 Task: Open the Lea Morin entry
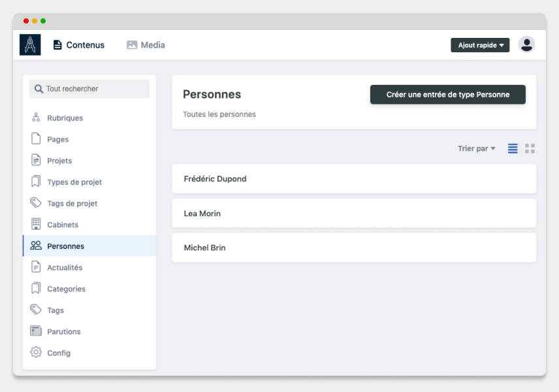(x=354, y=213)
